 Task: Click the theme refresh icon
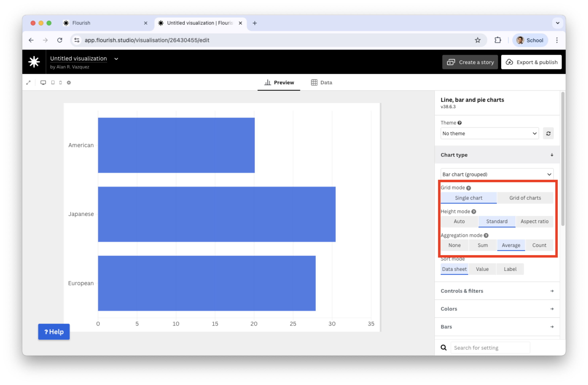[x=548, y=133]
